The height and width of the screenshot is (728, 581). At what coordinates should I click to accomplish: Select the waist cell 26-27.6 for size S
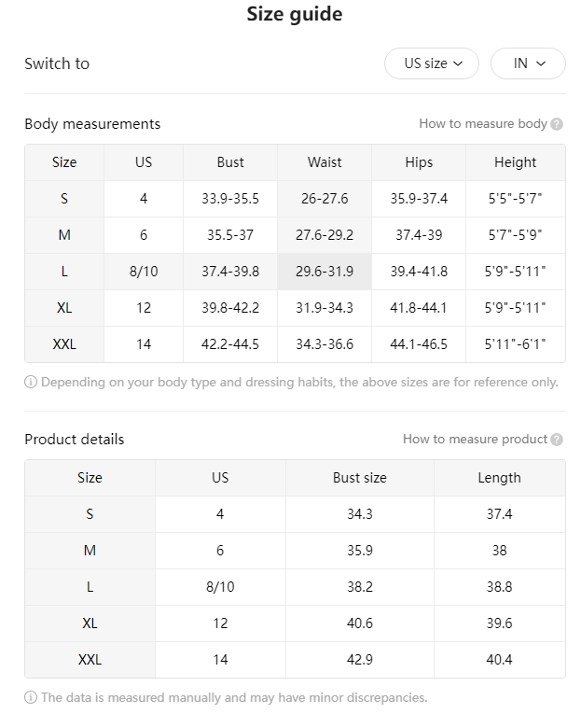point(325,199)
